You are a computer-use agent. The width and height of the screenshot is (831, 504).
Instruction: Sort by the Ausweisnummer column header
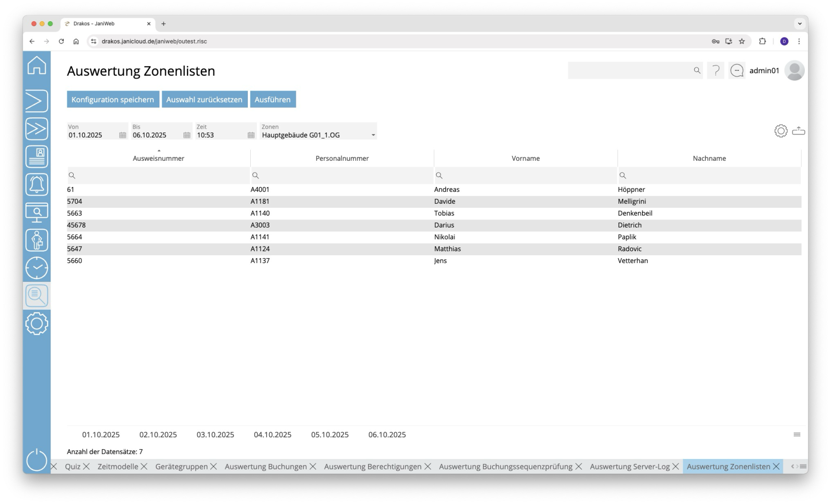point(158,158)
